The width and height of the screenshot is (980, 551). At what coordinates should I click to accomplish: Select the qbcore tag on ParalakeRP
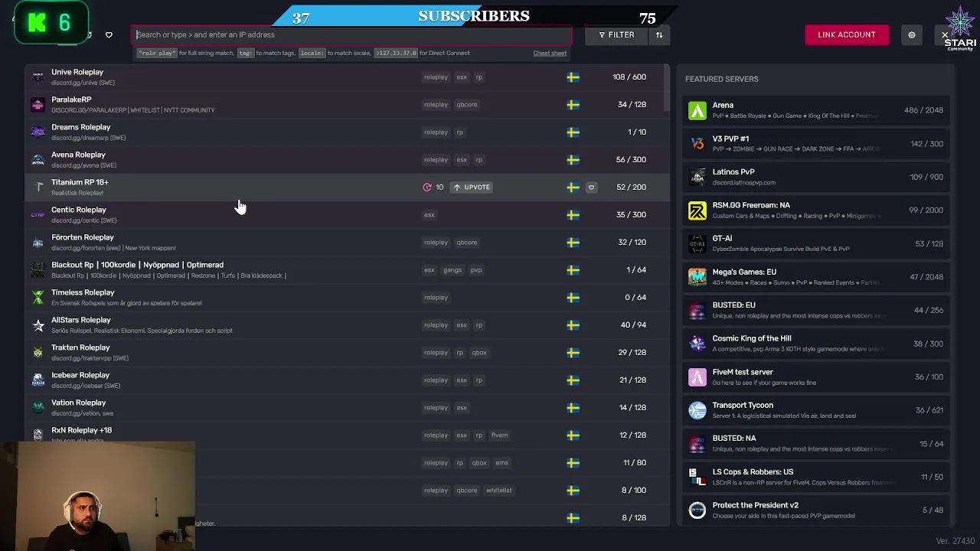pos(466,104)
